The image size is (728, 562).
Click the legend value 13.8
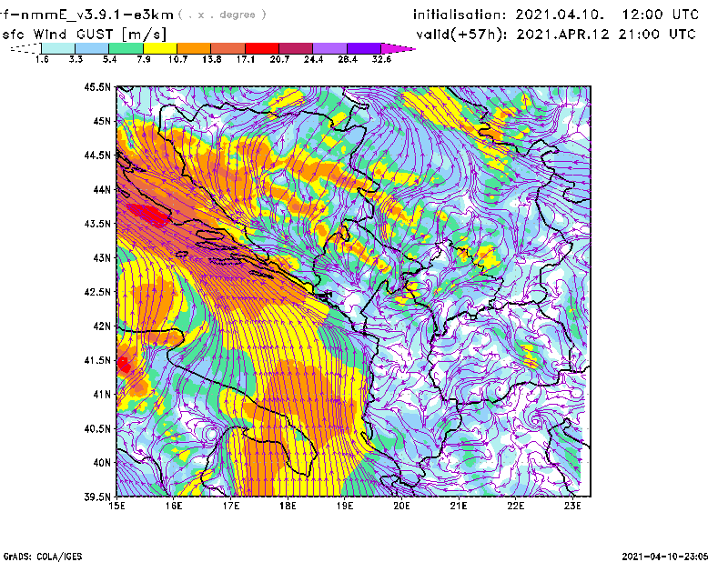pyautogui.click(x=212, y=59)
